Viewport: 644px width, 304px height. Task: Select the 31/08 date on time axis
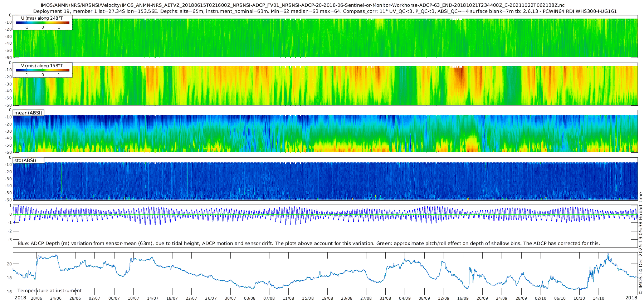tap(385, 298)
